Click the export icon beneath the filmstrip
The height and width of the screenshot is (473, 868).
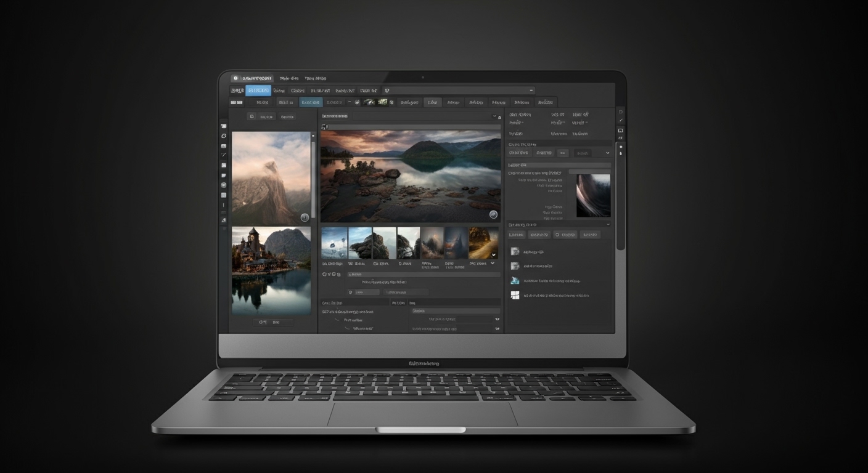pos(325,273)
